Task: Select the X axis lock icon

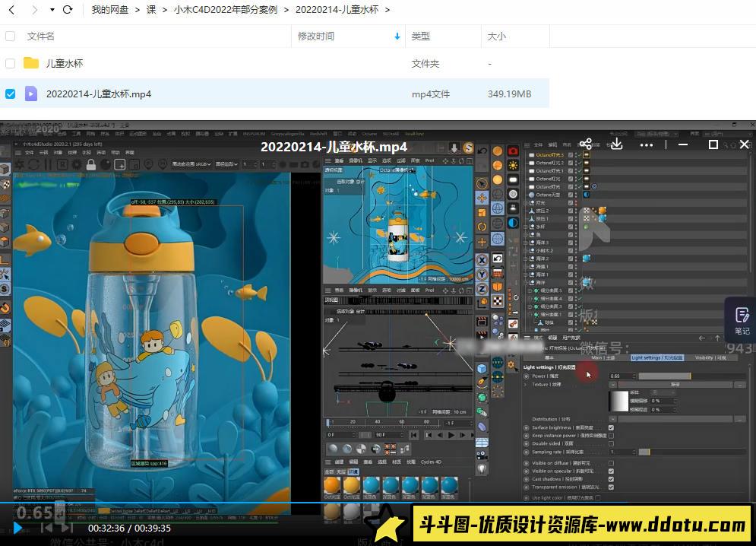Action: (482, 260)
